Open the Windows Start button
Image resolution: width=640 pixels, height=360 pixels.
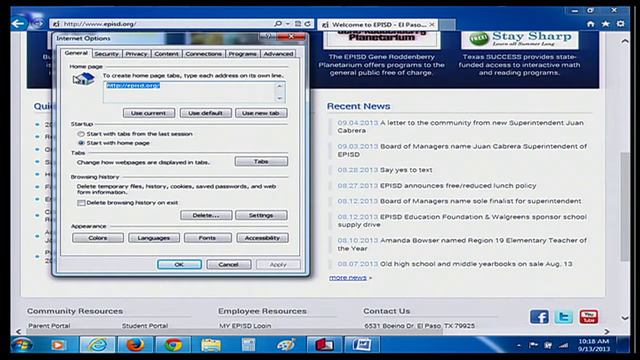(22, 345)
